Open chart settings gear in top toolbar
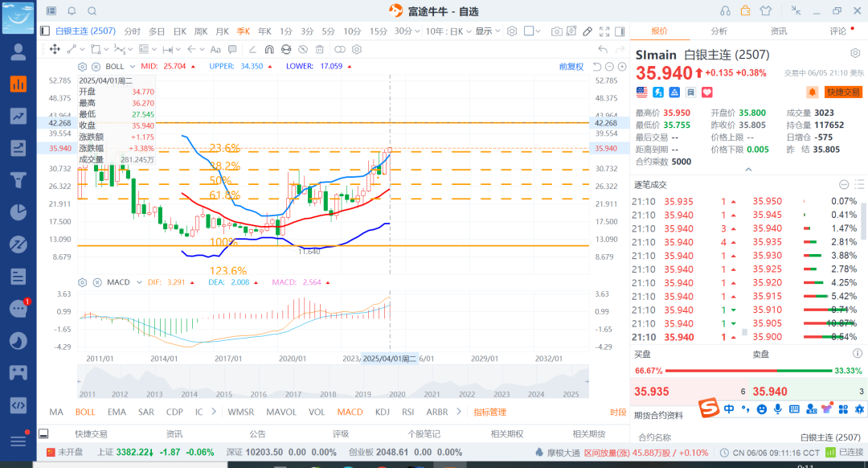Image resolution: width=868 pixels, height=468 pixels. pos(511,31)
